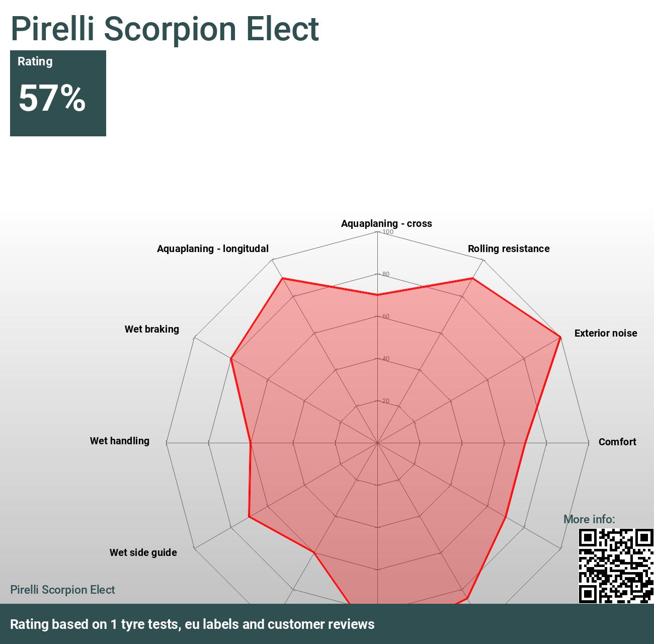The height and width of the screenshot is (644, 654).
Task: Select the Aquaplaning - longitudal axis label
Action: (212, 249)
